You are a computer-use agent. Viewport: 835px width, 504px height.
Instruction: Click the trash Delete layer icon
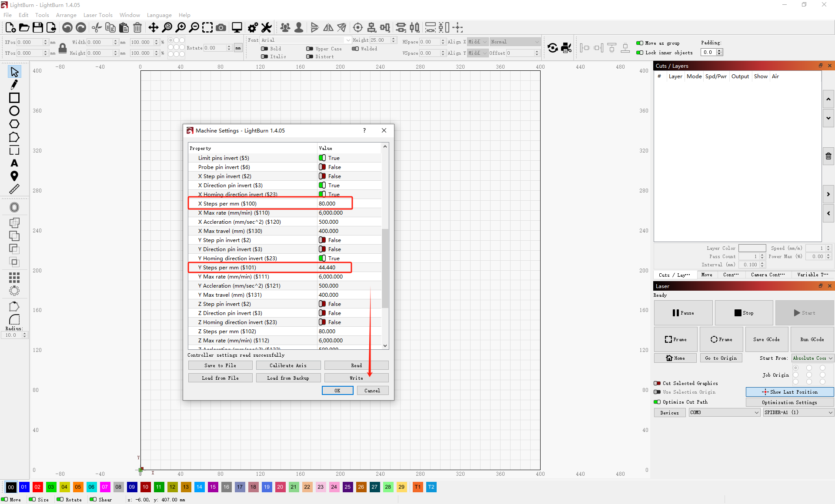point(828,156)
